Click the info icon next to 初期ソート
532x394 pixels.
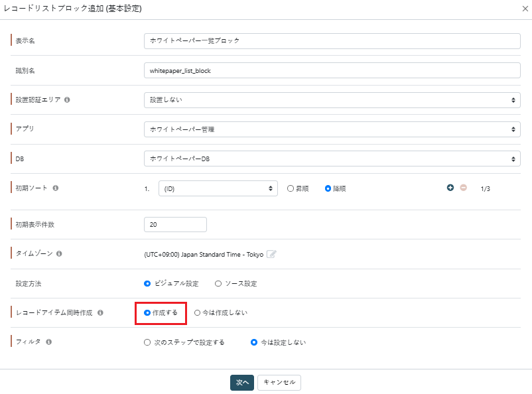click(x=56, y=188)
